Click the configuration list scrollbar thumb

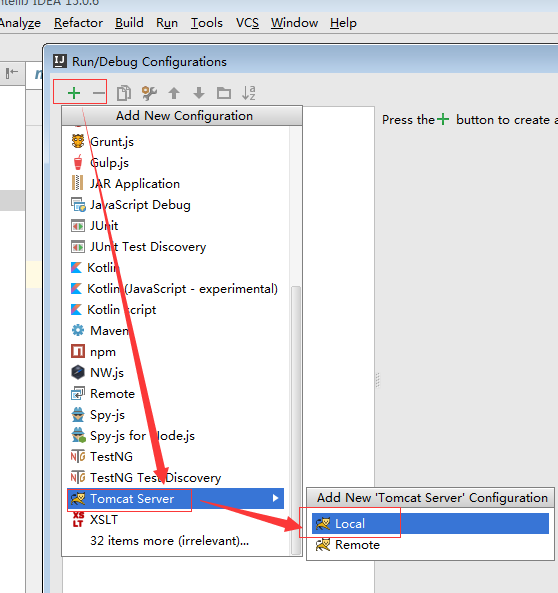tap(296, 420)
